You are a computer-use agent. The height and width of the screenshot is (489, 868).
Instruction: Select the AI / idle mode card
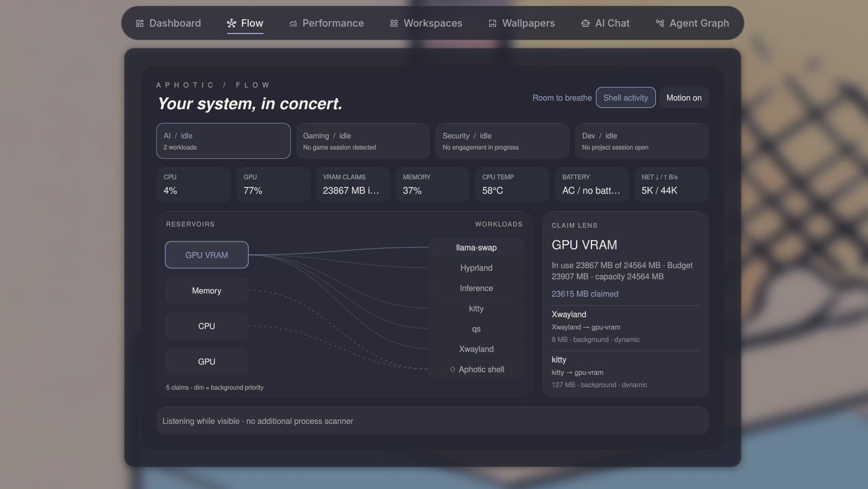tap(223, 141)
